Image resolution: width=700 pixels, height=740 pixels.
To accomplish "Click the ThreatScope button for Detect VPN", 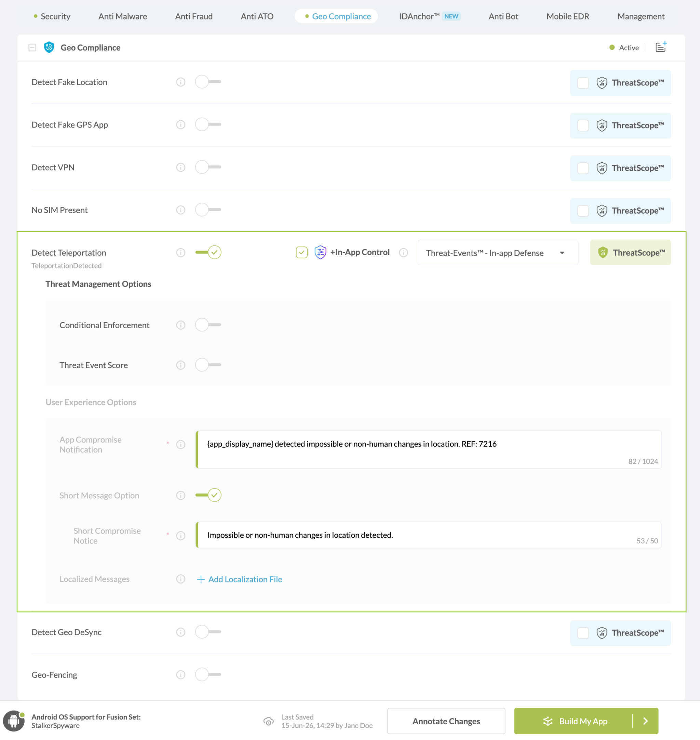I will point(620,168).
